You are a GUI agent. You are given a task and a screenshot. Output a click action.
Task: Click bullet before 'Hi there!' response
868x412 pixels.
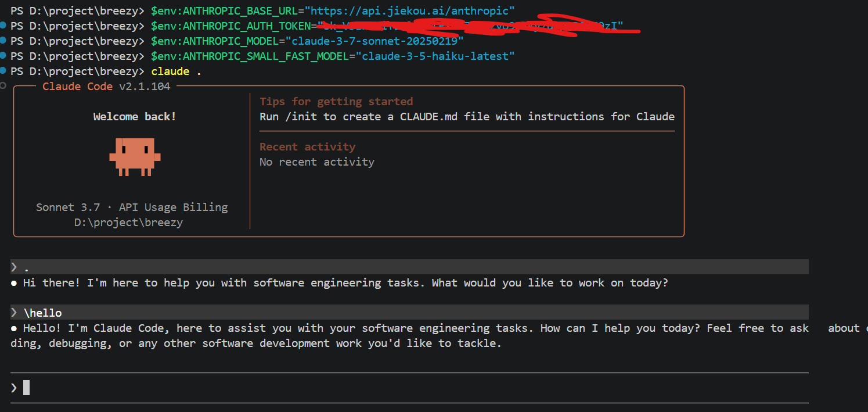[x=14, y=283]
